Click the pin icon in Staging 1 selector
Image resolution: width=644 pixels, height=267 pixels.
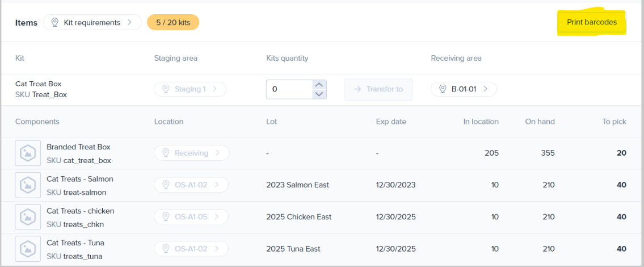pyautogui.click(x=166, y=89)
